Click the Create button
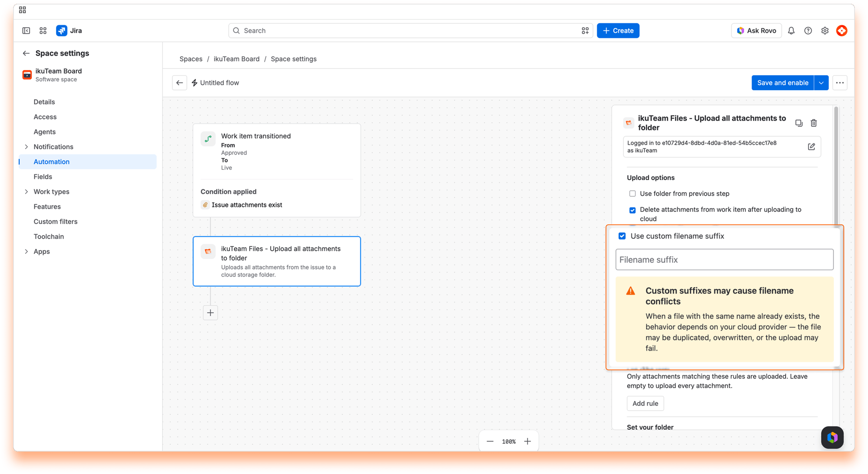Image resolution: width=868 pixels, height=474 pixels. coord(618,30)
